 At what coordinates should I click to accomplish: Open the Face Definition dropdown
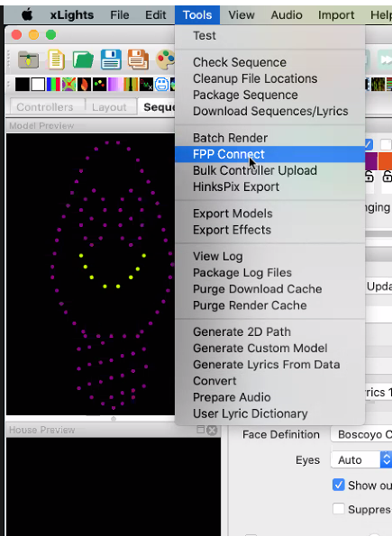(361, 434)
